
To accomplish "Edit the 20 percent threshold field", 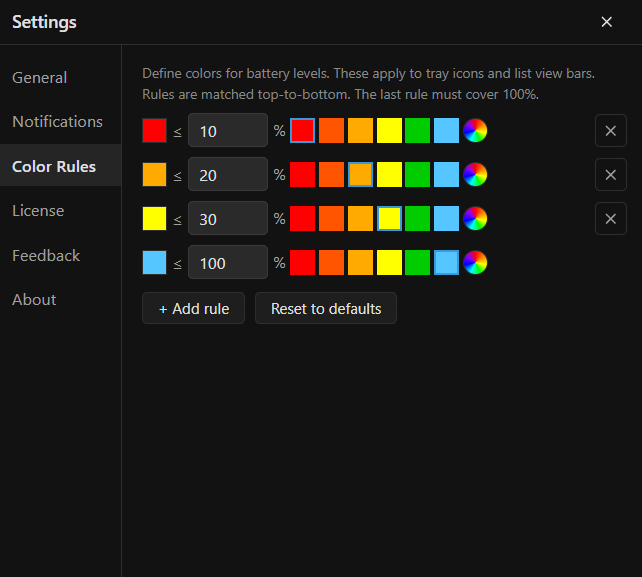I will click(228, 174).
